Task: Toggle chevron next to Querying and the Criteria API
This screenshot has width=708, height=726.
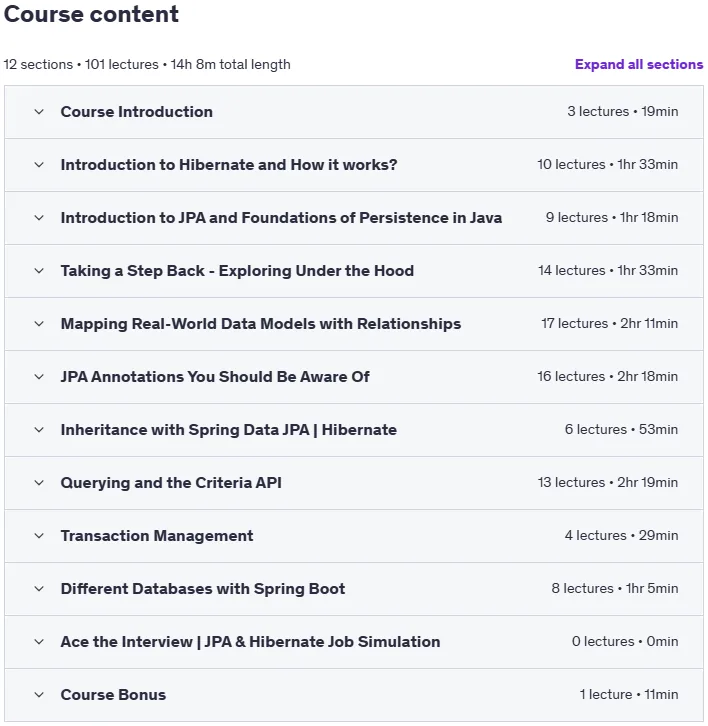Action: pyautogui.click(x=39, y=483)
